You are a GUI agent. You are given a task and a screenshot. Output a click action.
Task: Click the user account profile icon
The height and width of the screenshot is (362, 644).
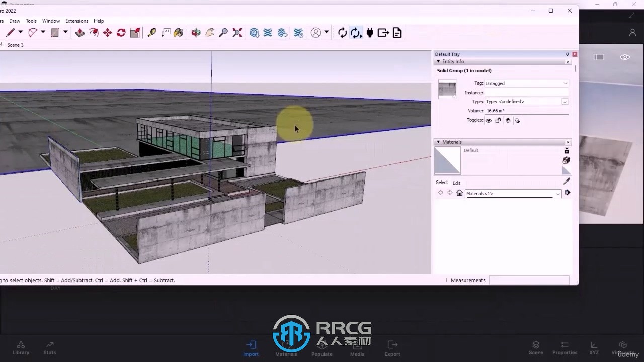316,33
